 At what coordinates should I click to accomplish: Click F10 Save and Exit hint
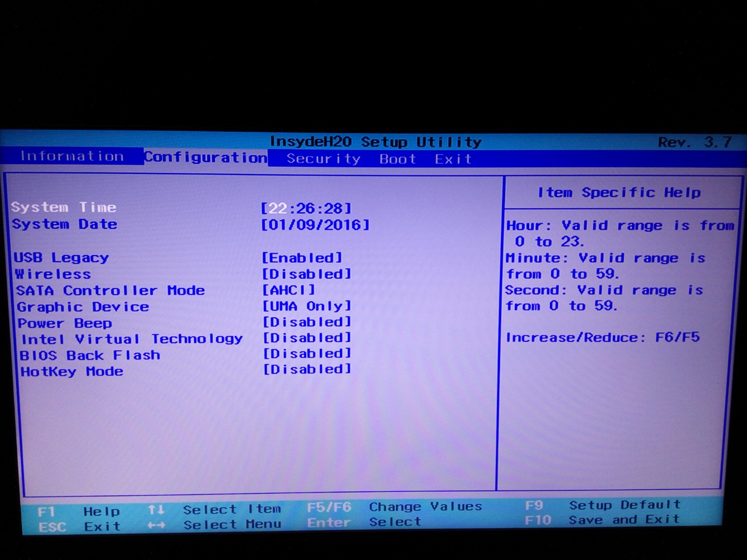[603, 520]
